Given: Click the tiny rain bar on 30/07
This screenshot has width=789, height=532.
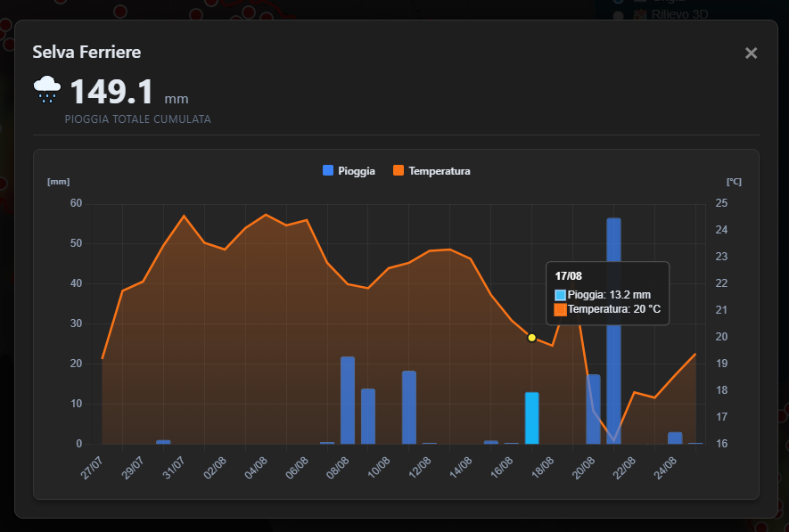Looking at the screenshot, I should pos(163,442).
